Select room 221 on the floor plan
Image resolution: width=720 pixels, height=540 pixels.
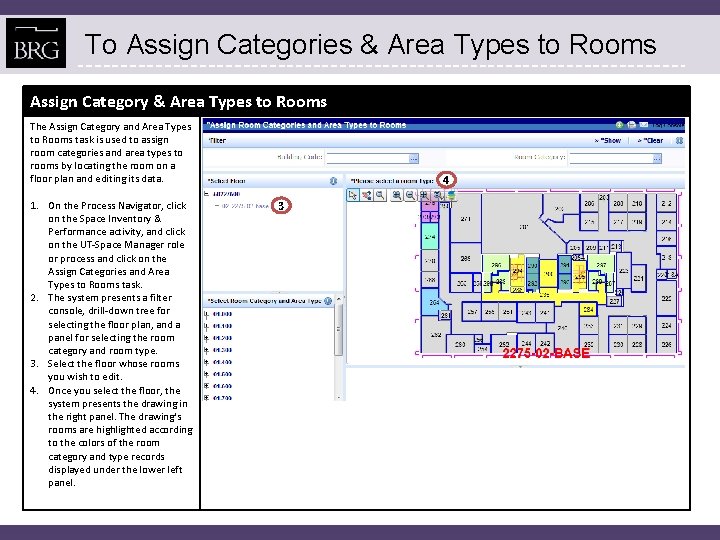(x=639, y=278)
